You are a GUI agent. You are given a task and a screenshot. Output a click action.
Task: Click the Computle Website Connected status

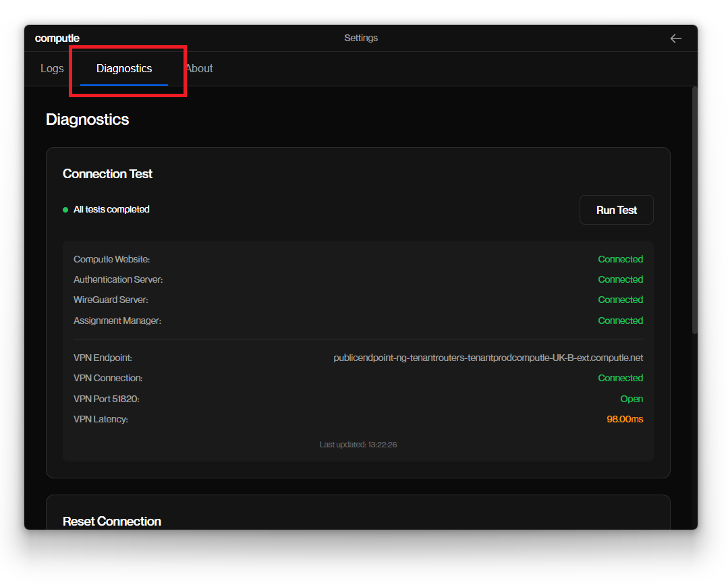click(x=620, y=259)
